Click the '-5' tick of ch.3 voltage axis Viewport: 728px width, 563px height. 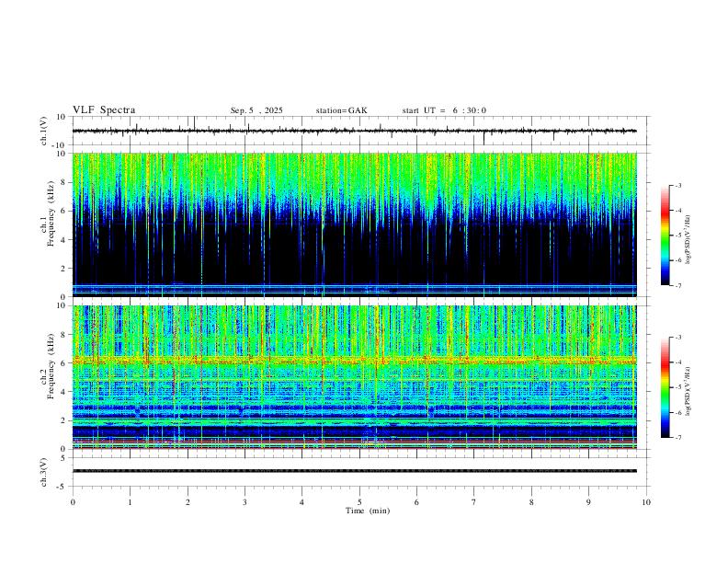click(x=62, y=487)
